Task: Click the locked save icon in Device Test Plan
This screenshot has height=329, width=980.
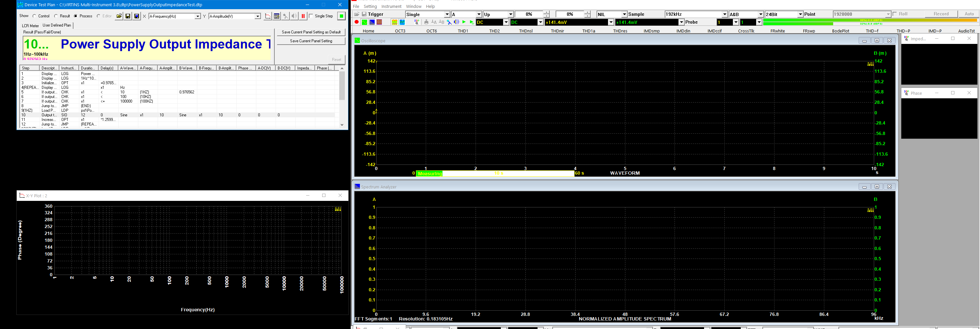Action: pos(137,16)
